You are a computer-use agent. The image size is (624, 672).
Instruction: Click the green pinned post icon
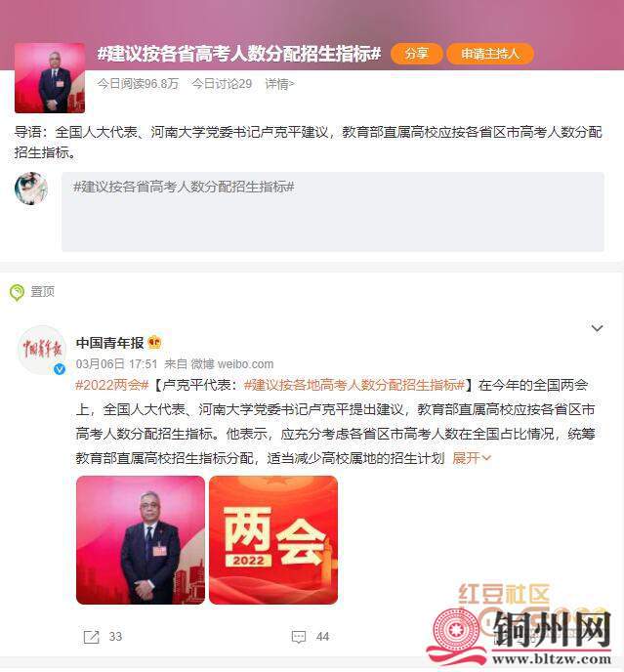18,293
